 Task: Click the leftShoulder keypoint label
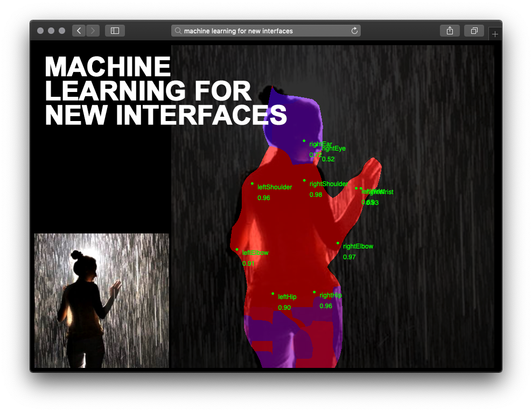275,187
